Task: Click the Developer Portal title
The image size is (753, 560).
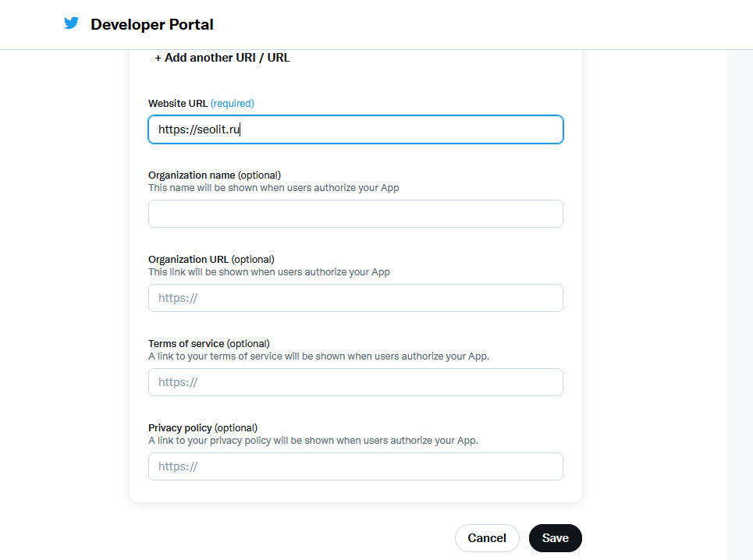Action: click(152, 25)
